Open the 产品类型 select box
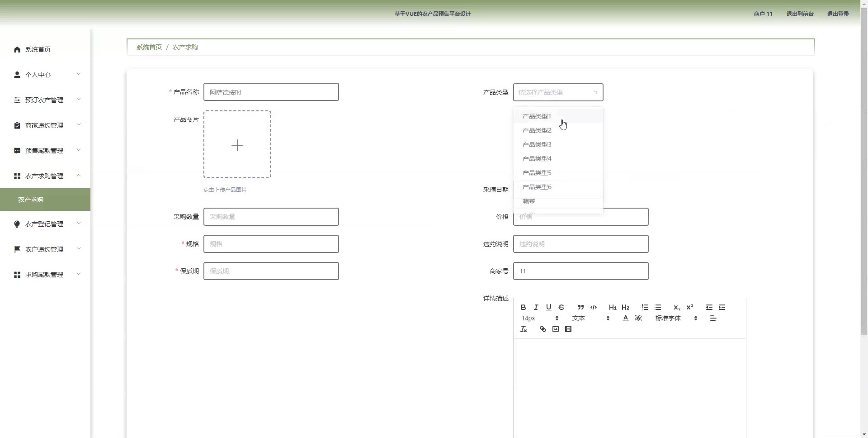Image resolution: width=868 pixels, height=438 pixels. [x=558, y=92]
